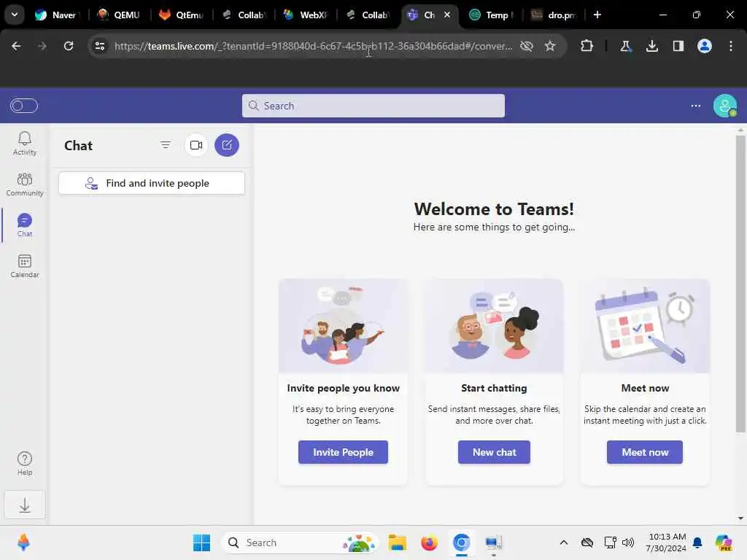The height and width of the screenshot is (560, 747).
Task: Open the Windows Start menu
Action: [x=201, y=542]
